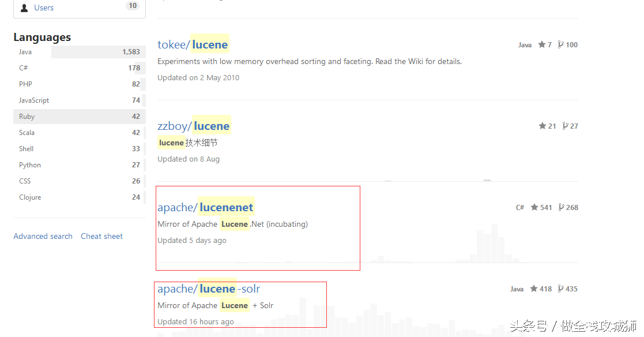The image size is (644, 337).
Task: Click the Java label on apache/lucene-solr
Action: coord(517,289)
